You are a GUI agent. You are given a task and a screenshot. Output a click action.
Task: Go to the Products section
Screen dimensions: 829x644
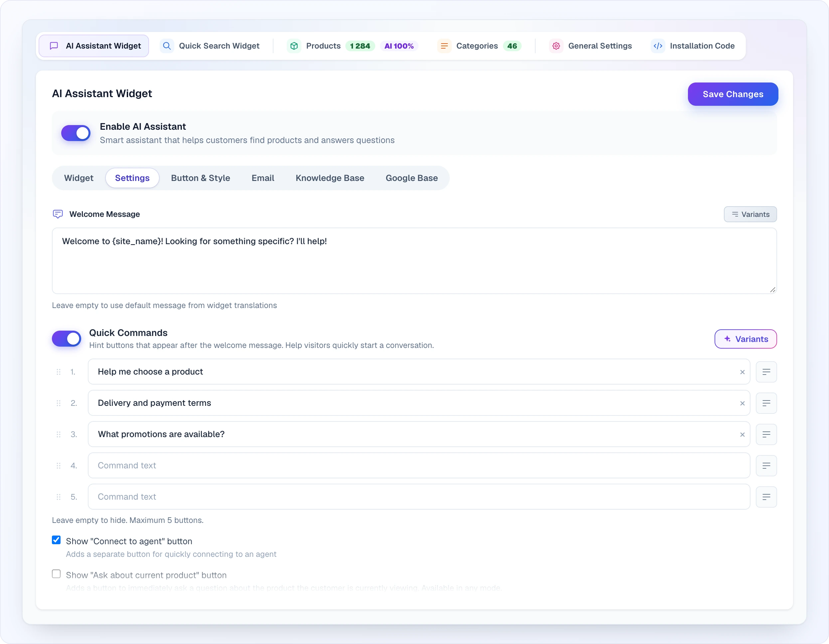pos(313,46)
